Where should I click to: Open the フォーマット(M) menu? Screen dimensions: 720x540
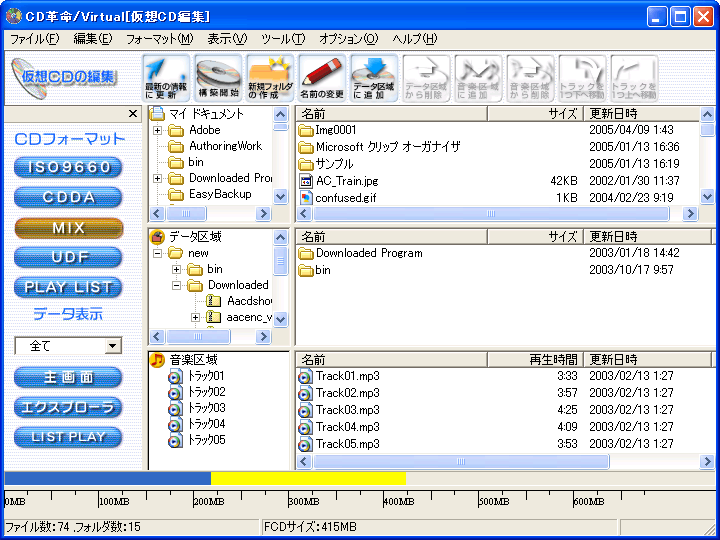coord(160,39)
